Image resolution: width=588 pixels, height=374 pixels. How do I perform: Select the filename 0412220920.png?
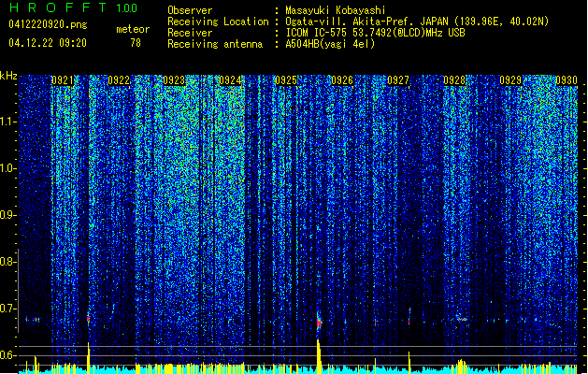pos(48,24)
